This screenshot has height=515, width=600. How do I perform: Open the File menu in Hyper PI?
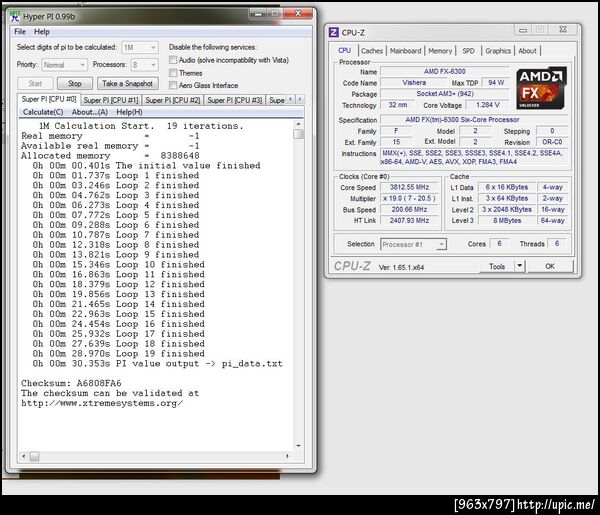[x=20, y=32]
